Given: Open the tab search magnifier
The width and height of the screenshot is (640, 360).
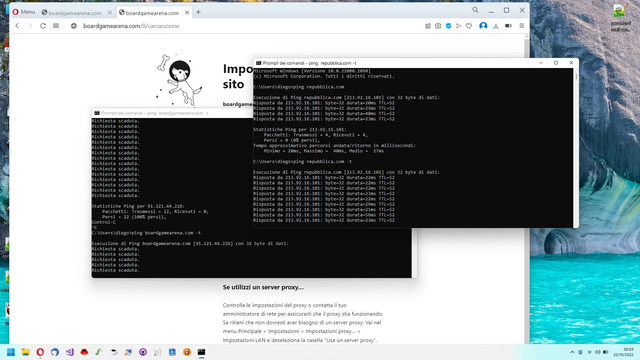Looking at the screenshot, I should point(476,10).
